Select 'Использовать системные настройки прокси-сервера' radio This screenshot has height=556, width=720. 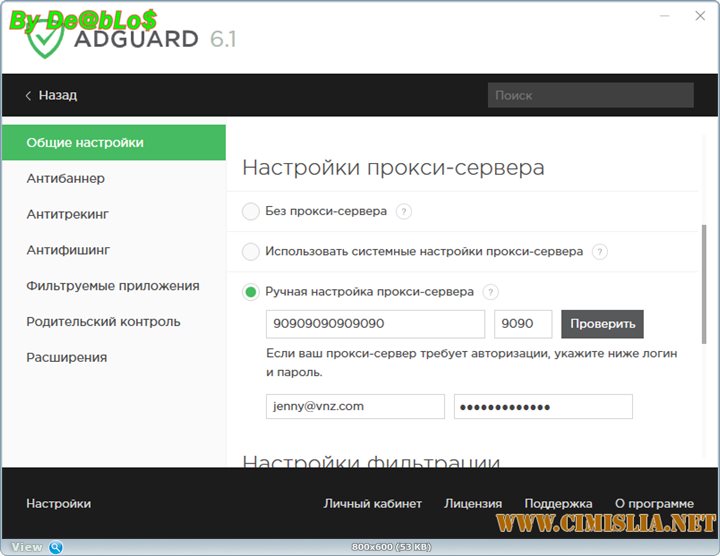tap(251, 252)
